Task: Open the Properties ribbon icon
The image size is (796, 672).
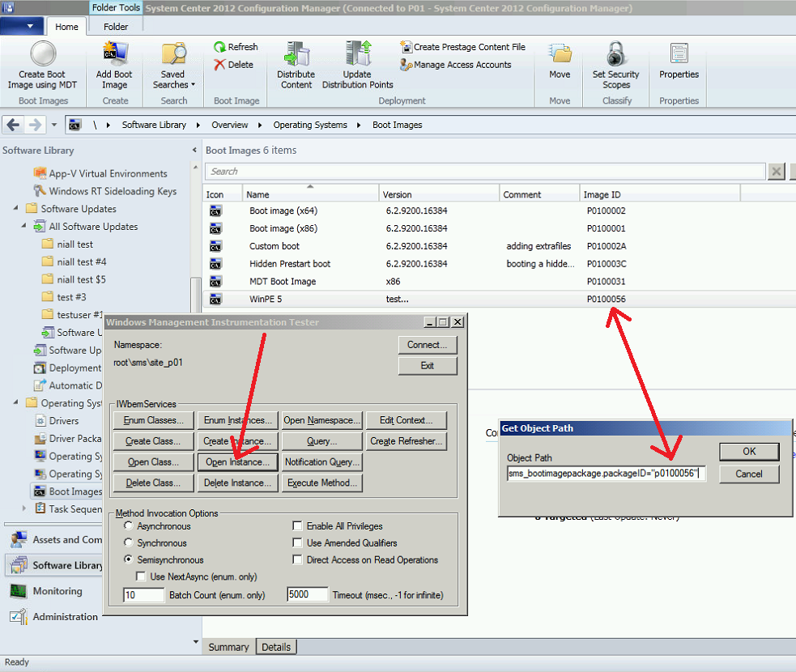Action: click(679, 53)
